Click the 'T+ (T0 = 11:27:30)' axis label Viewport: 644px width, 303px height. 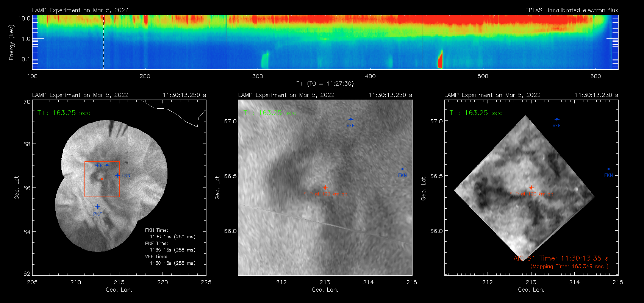click(x=325, y=84)
